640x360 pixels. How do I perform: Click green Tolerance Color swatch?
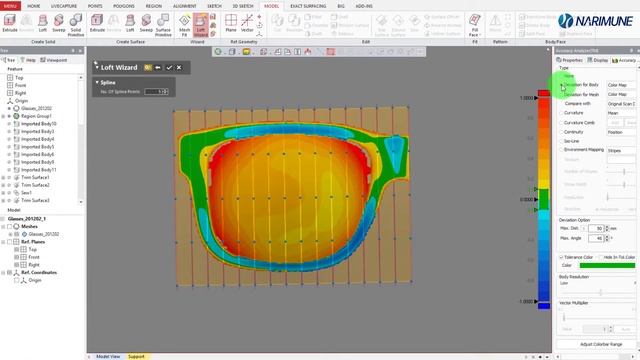pyautogui.click(x=607, y=265)
